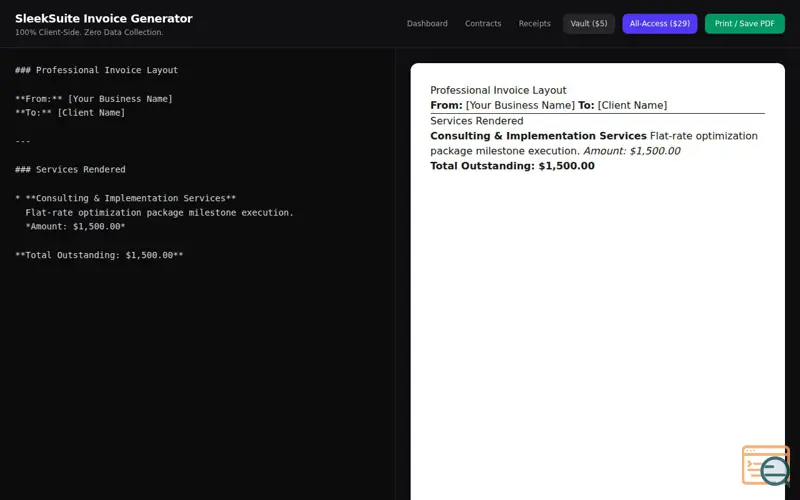Screen dimensions: 800x500
Task: Click bold 'Consulting & Implementation Services' in preview
Action: point(538,136)
